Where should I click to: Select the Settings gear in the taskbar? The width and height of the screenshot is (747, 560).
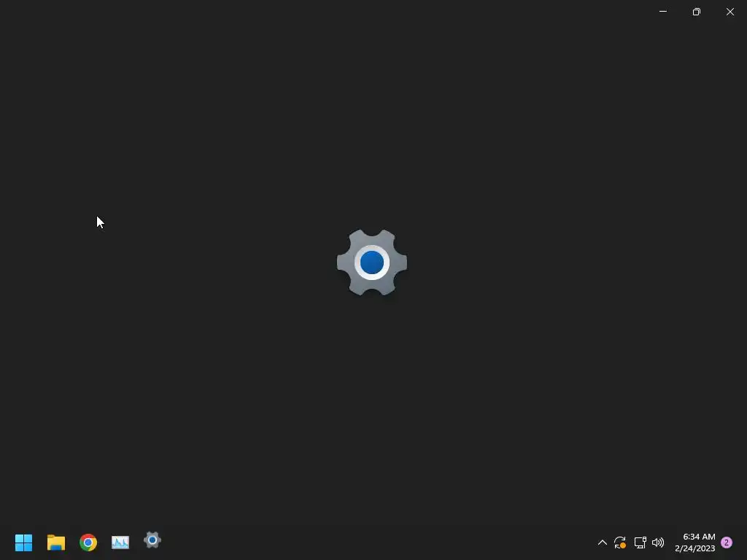point(152,540)
